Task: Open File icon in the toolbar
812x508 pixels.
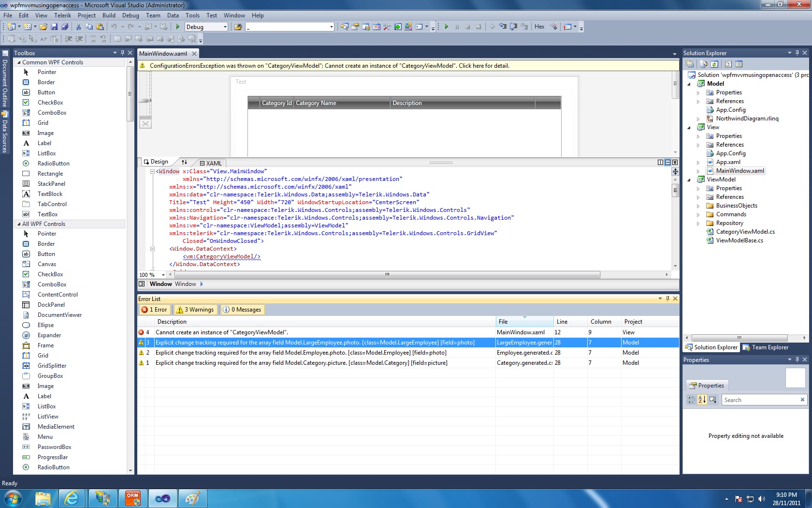Action: (43, 27)
